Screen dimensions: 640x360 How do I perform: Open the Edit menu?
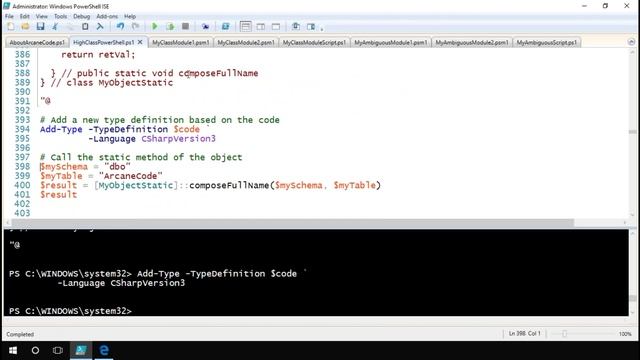point(24,16)
